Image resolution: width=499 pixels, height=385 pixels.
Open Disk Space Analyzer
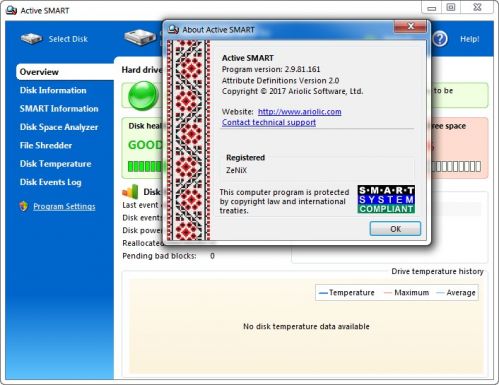click(x=59, y=127)
